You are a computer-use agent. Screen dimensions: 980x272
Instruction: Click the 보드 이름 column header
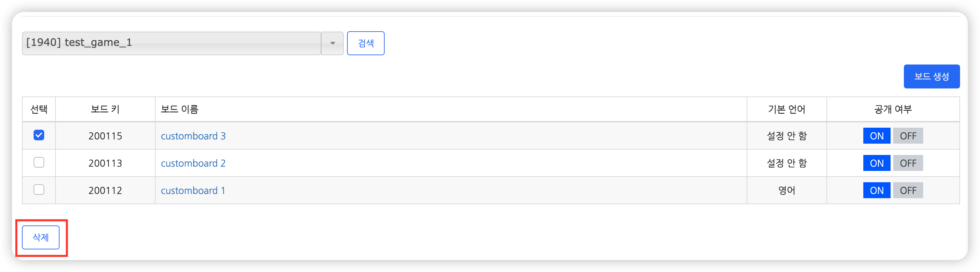pos(180,109)
